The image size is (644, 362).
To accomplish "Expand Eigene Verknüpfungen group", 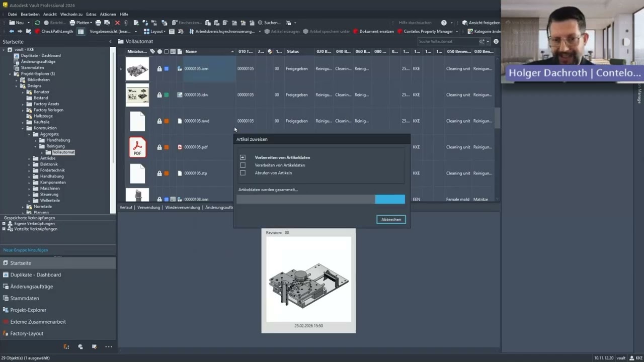I will pos(4,223).
